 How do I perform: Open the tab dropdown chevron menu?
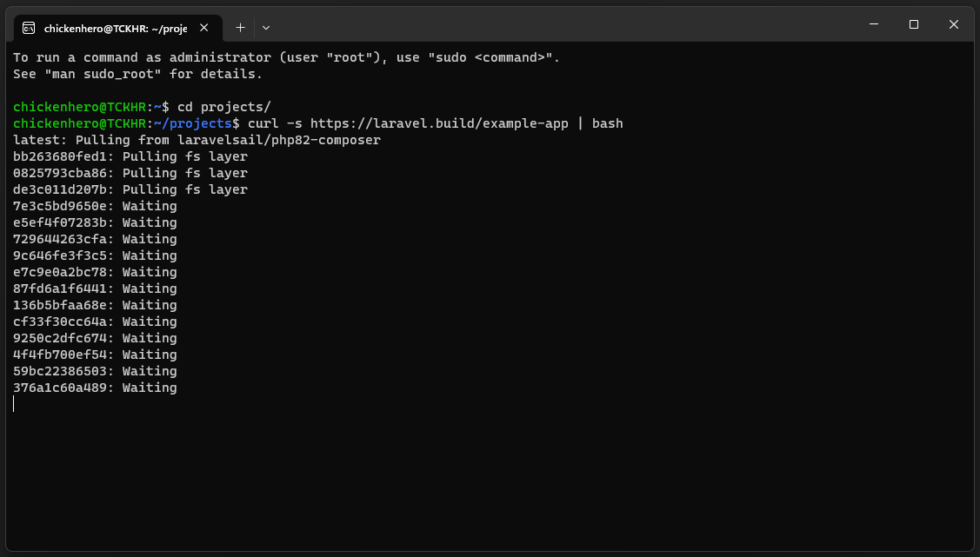point(266,27)
